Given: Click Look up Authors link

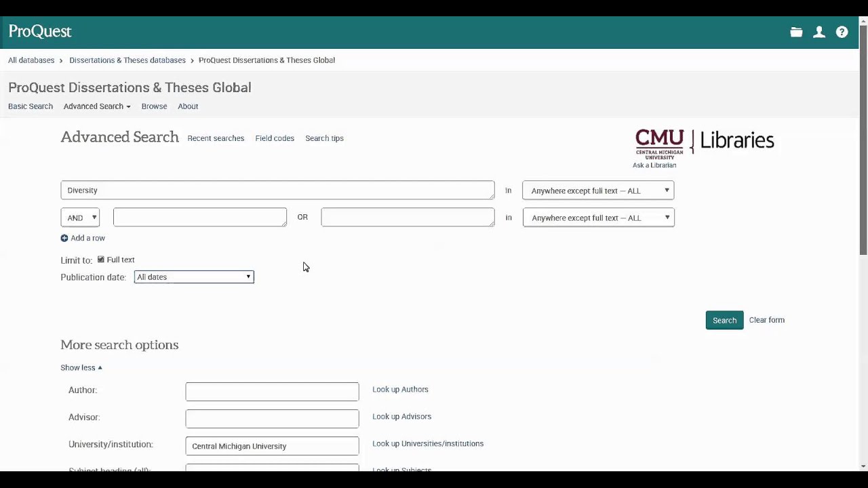Looking at the screenshot, I should 400,390.
